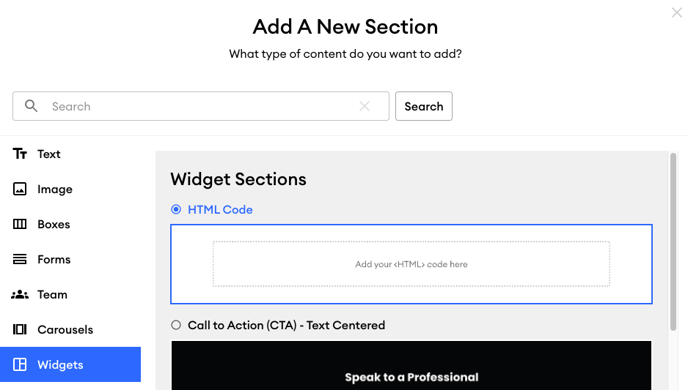Image resolution: width=688 pixels, height=390 pixels.
Task: Click the Boxes columns icon
Action: 20,224
